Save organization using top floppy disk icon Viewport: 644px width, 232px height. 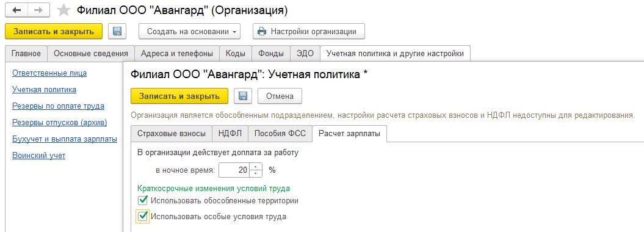(117, 32)
